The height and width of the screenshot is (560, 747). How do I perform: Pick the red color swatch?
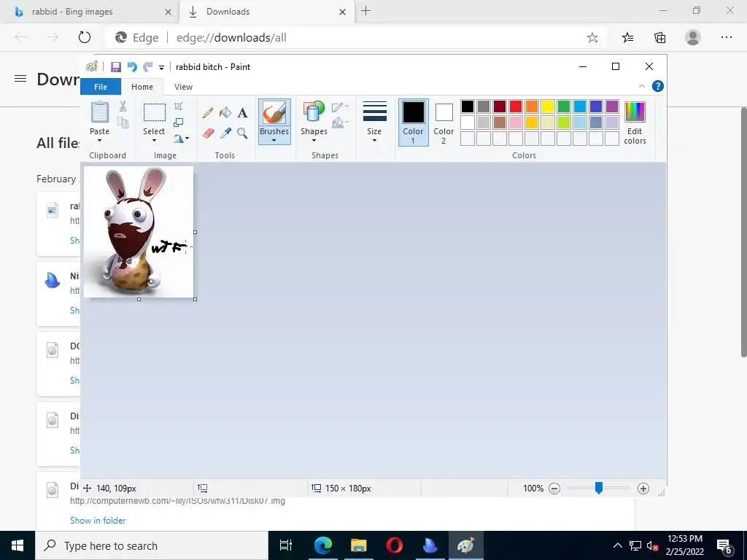pos(516,106)
